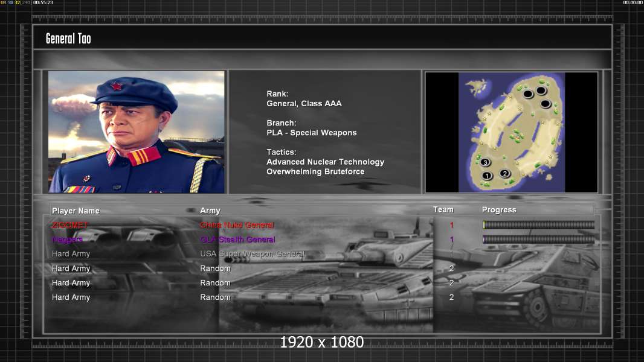The width and height of the screenshot is (644, 362).
Task: Click the 'Rank:' label
Action: (x=278, y=94)
